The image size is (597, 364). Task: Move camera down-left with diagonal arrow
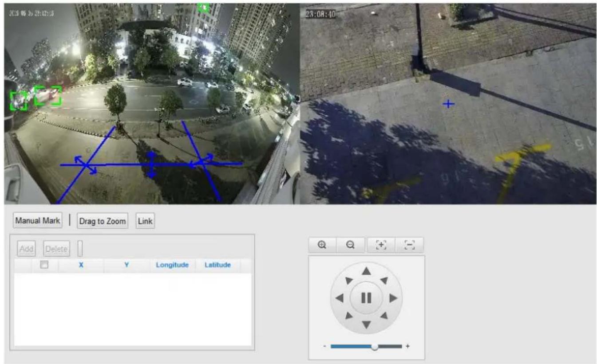coord(349,315)
